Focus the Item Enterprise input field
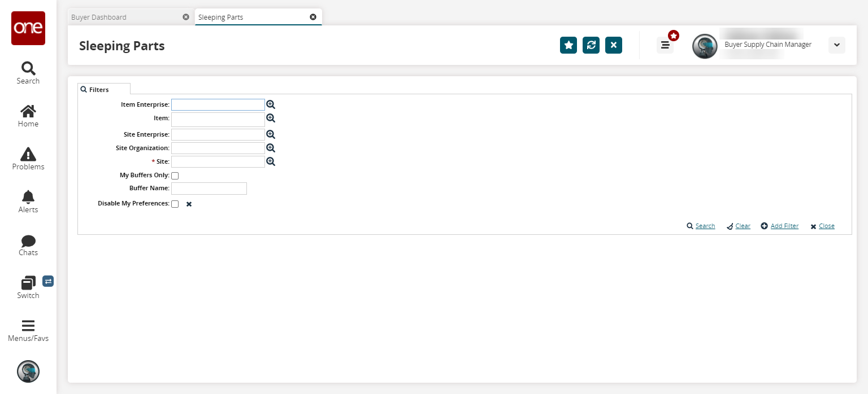 tap(218, 104)
